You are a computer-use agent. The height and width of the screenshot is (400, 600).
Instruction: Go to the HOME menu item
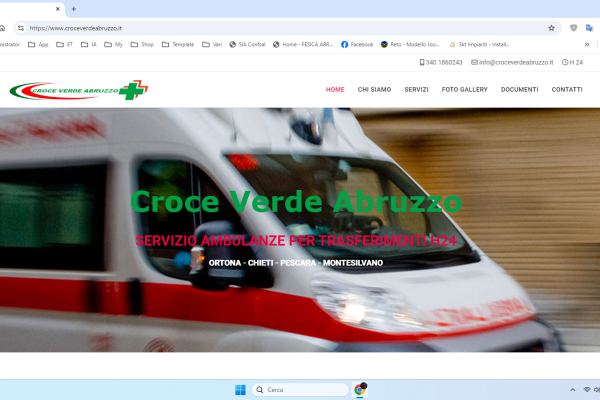click(335, 90)
